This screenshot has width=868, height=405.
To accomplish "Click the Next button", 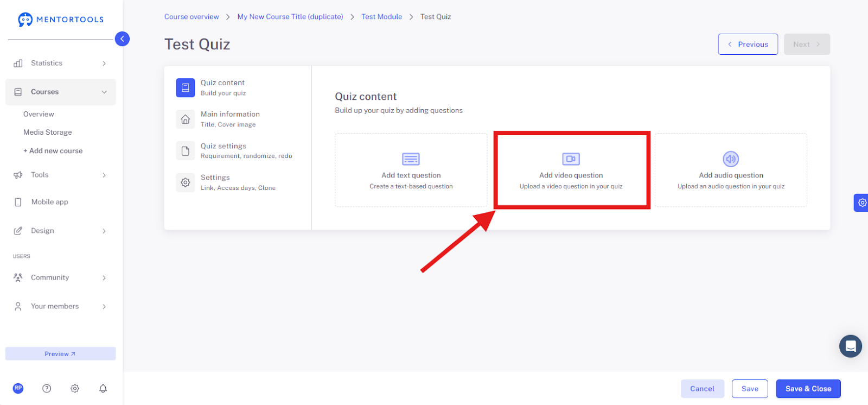I will click(x=807, y=44).
